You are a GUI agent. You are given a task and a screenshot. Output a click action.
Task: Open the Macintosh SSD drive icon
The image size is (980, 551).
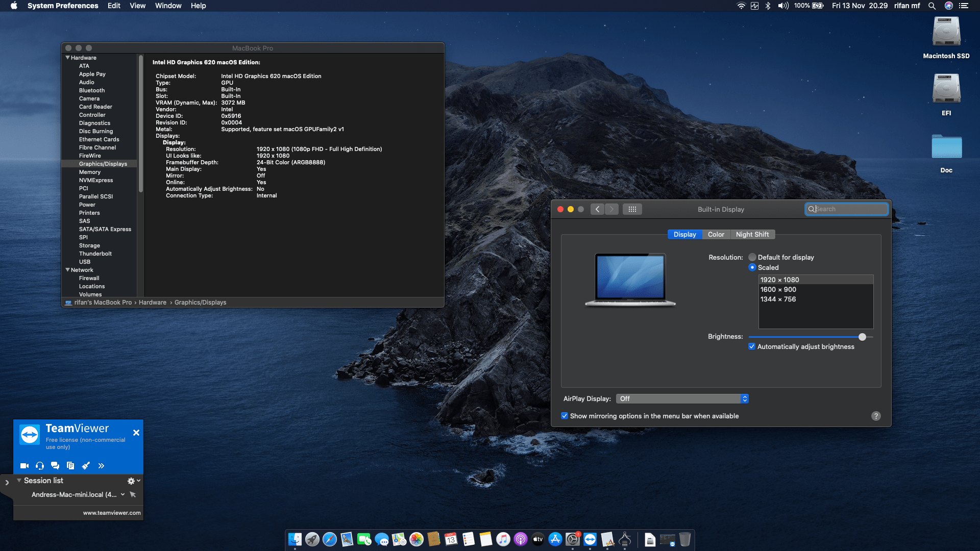click(946, 32)
